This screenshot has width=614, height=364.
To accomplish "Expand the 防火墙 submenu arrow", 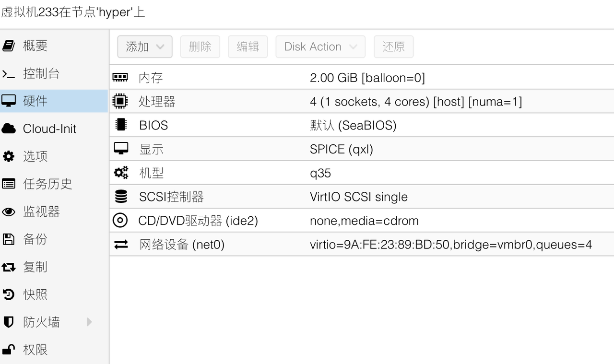I will tap(89, 322).
